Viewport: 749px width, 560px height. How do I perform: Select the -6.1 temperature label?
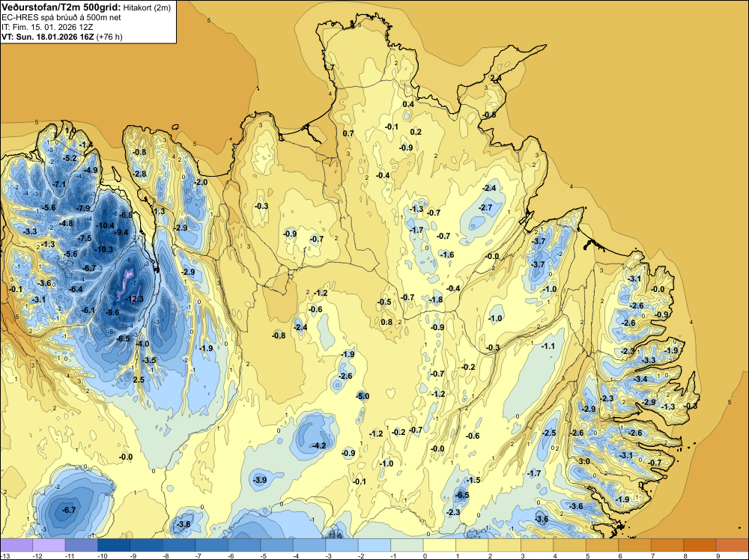pyautogui.click(x=88, y=310)
